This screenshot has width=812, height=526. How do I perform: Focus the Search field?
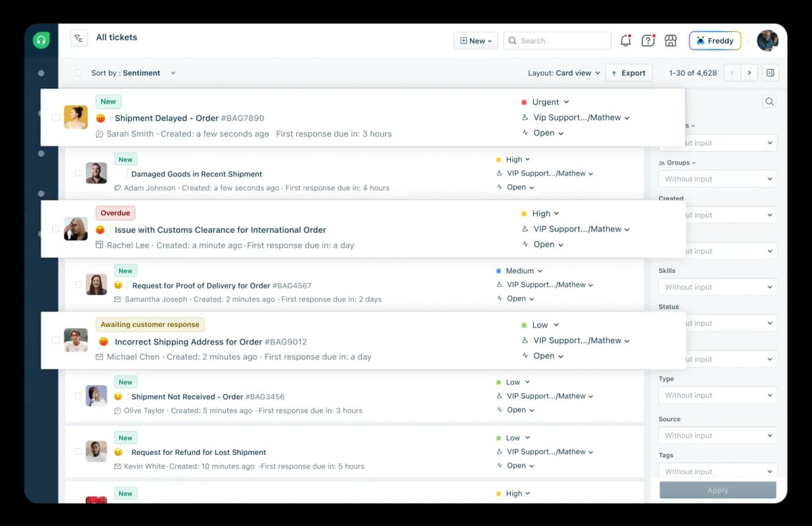click(558, 41)
